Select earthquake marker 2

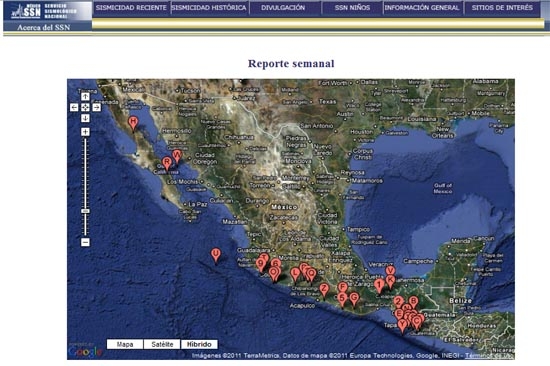point(398,302)
